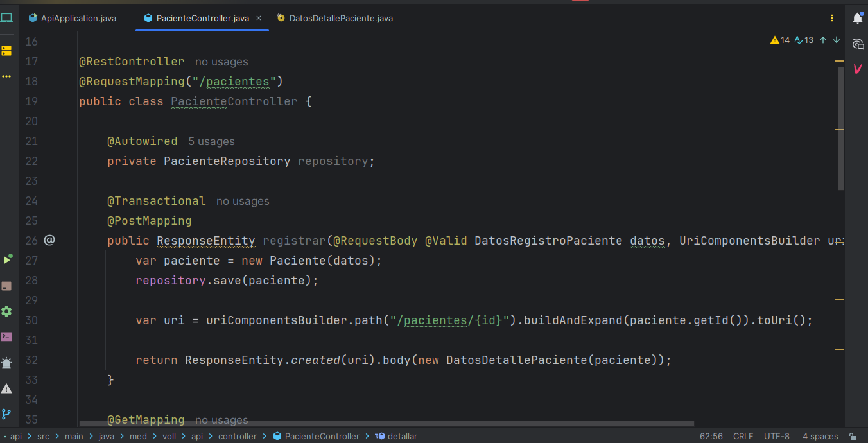
Task: Click 'PacienteController' class breadcrumb
Action: (x=316, y=436)
